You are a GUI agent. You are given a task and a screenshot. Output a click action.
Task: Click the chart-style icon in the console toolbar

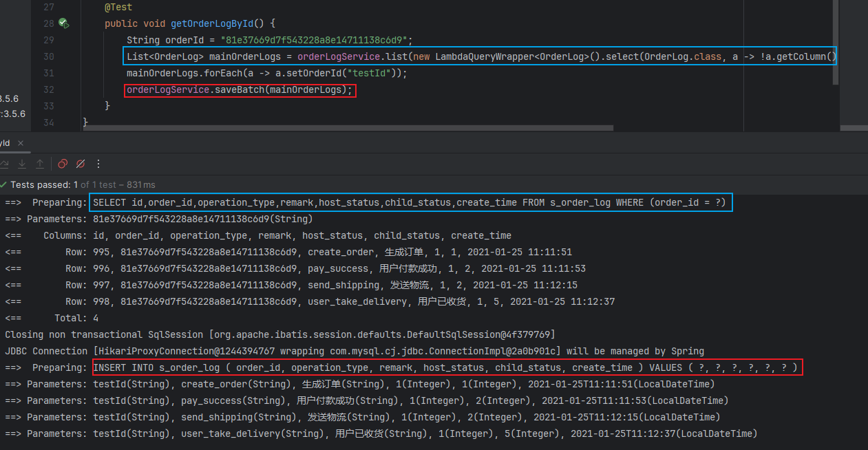point(4,164)
